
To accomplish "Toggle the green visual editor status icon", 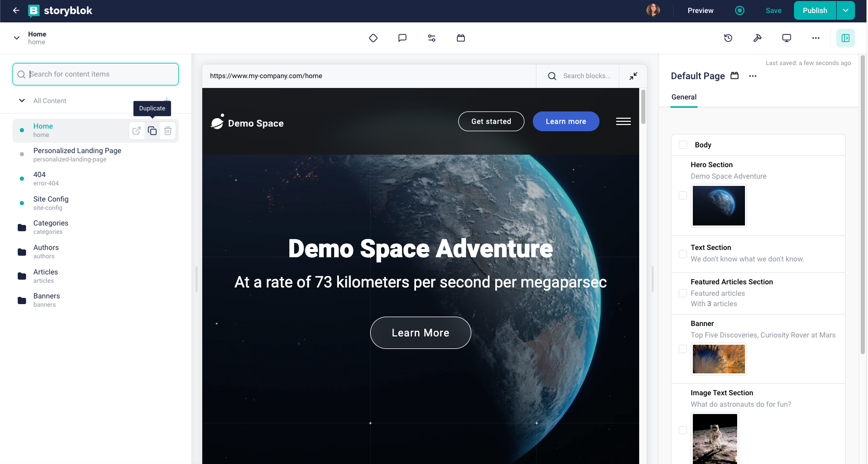I will tap(739, 10).
